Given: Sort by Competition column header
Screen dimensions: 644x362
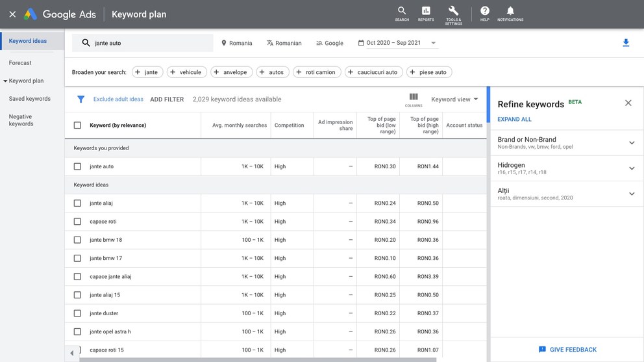Looking at the screenshot, I should coord(289,125).
